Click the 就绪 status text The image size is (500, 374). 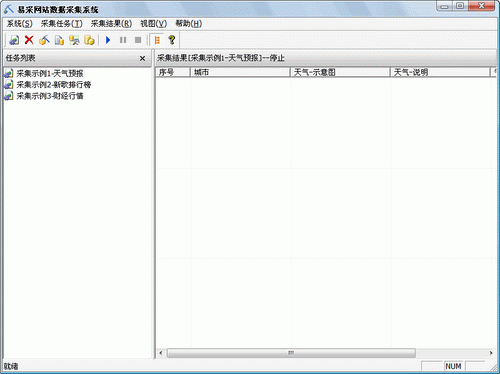pos(11,366)
